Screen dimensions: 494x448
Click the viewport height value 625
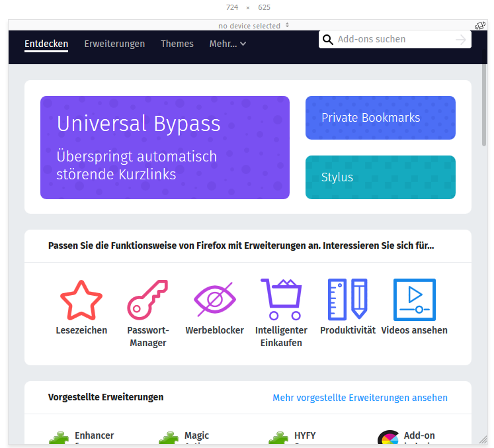pos(264,7)
